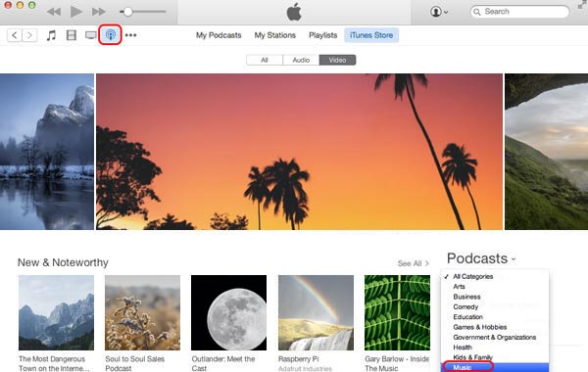Viewport: 588px width, 372px height.
Task: Select Government & Organizations category
Action: [x=495, y=337]
